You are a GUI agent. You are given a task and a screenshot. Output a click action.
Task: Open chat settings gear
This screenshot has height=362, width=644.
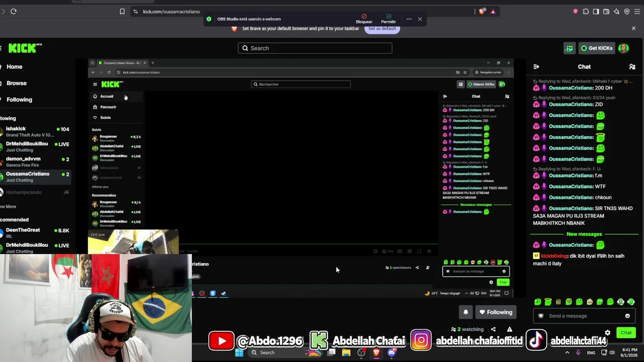608,333
